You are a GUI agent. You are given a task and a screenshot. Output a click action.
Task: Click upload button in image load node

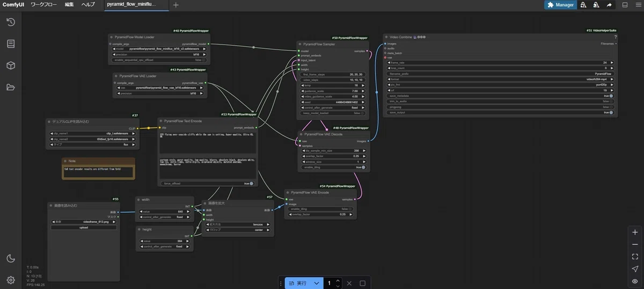pyautogui.click(x=83, y=227)
